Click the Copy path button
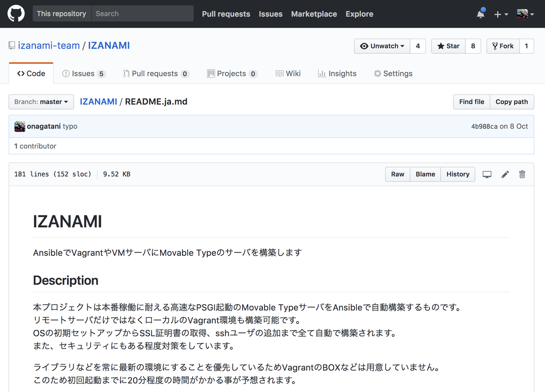The height and width of the screenshot is (392, 545). [x=512, y=102]
